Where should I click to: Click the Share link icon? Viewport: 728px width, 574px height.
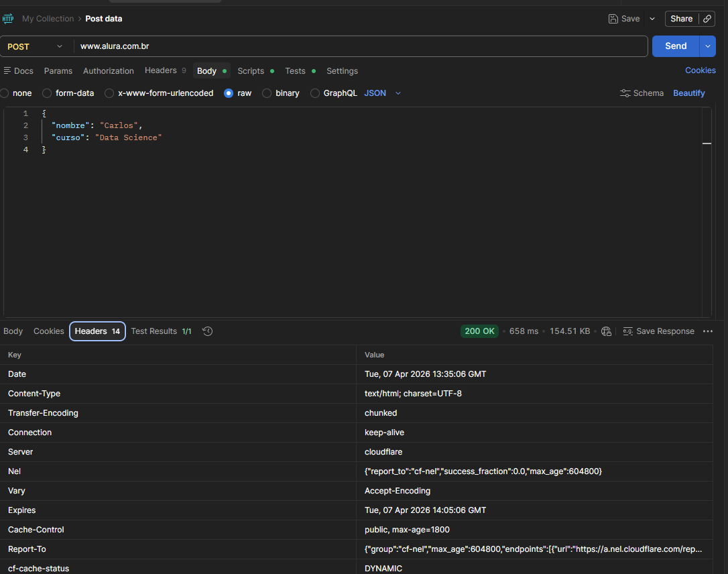[x=707, y=19]
